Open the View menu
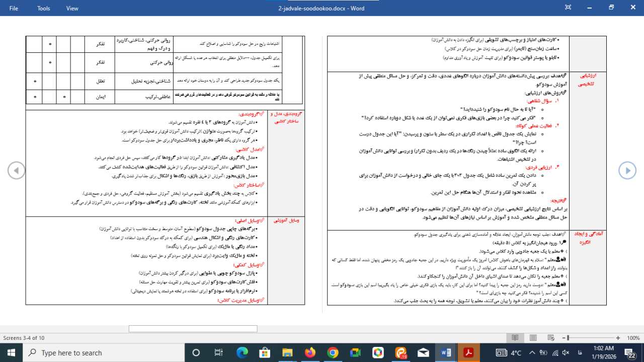This screenshot has width=644, height=362. point(72,8)
